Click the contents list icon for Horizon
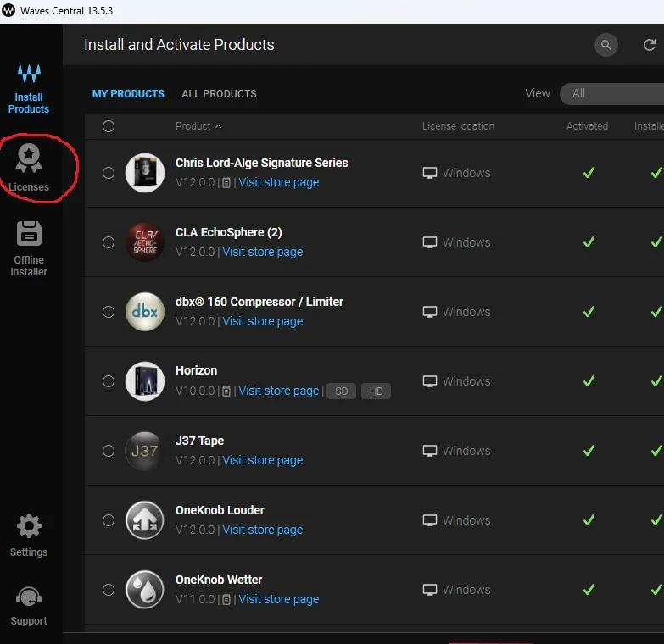The width and height of the screenshot is (664, 644). coord(226,391)
